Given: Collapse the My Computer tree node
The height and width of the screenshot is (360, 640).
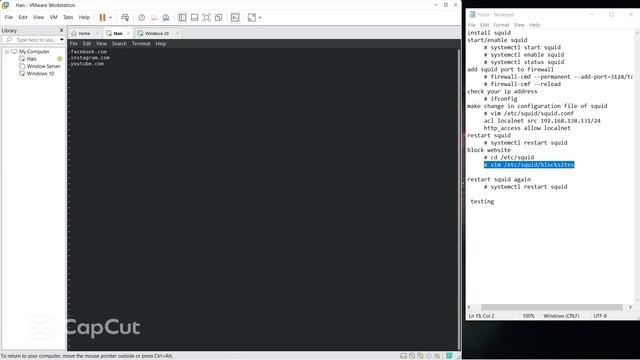Looking at the screenshot, I should [x=7, y=52].
